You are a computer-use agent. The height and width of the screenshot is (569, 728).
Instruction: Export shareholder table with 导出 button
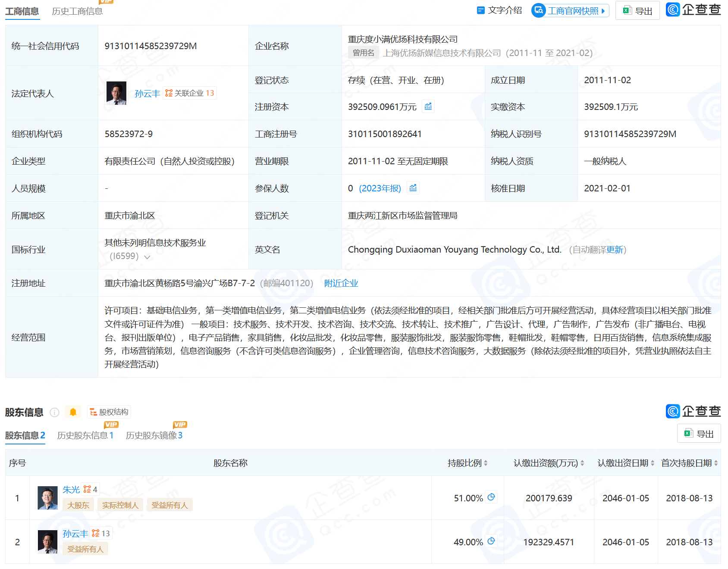(x=699, y=434)
